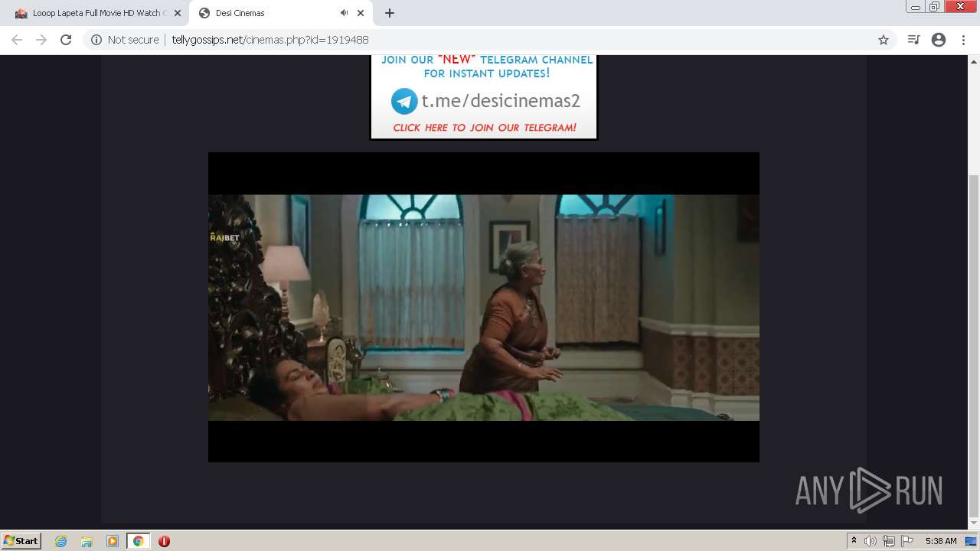980x551 pixels.
Task: Select the Chrome taskbar button
Action: [x=139, y=541]
